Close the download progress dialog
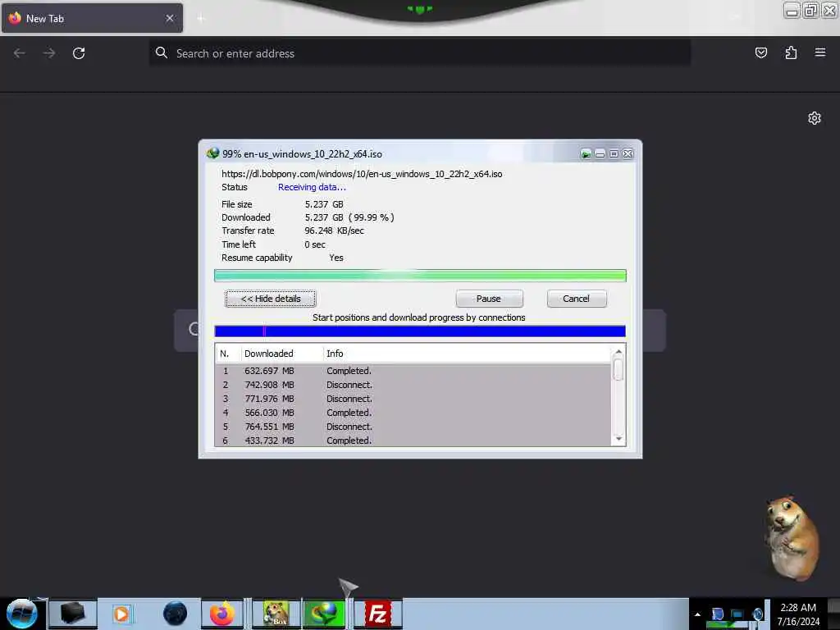The width and height of the screenshot is (840, 630). tap(628, 154)
